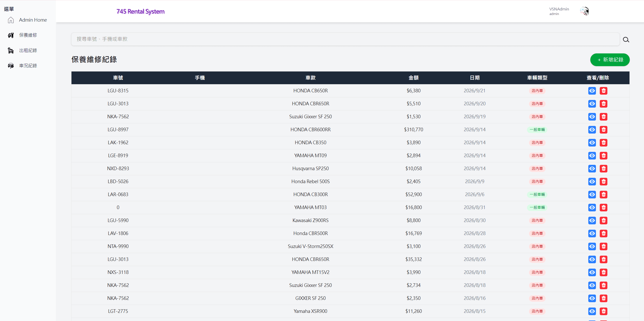Click the GIXXER SF 250 model cell
This screenshot has width=644, height=321.
(x=310, y=298)
